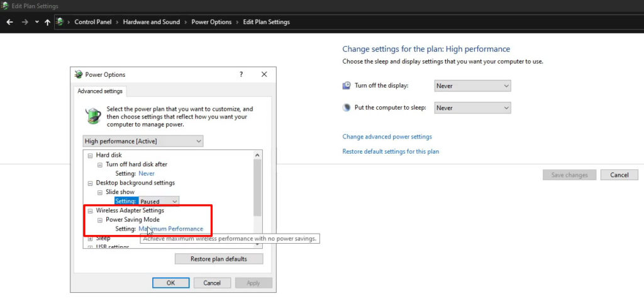The width and height of the screenshot is (644, 301).
Task: Click the help question mark in Power Options
Action: (x=241, y=74)
